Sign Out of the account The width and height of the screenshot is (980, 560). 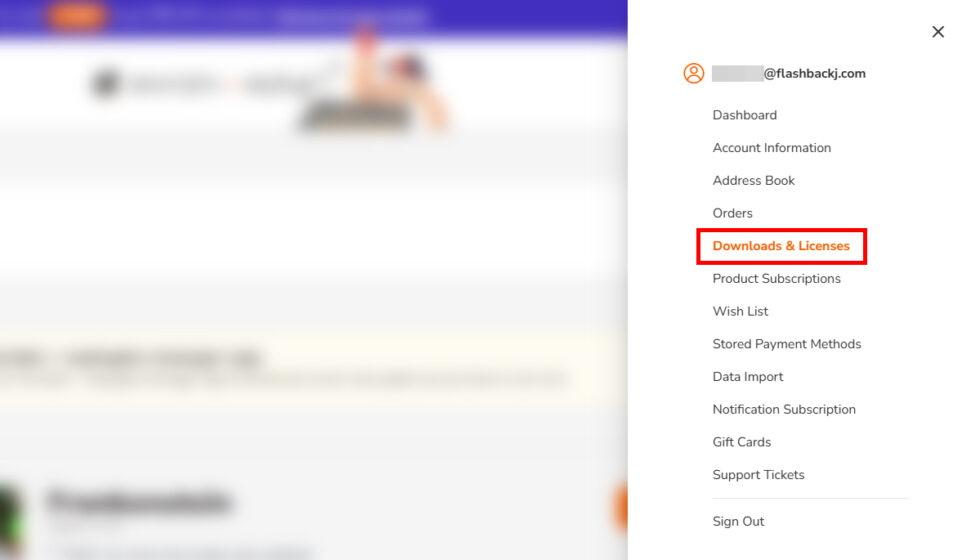738,521
